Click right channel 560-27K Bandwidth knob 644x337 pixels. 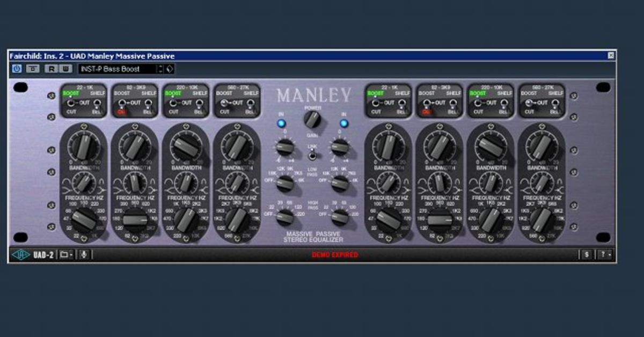pyautogui.click(x=541, y=183)
